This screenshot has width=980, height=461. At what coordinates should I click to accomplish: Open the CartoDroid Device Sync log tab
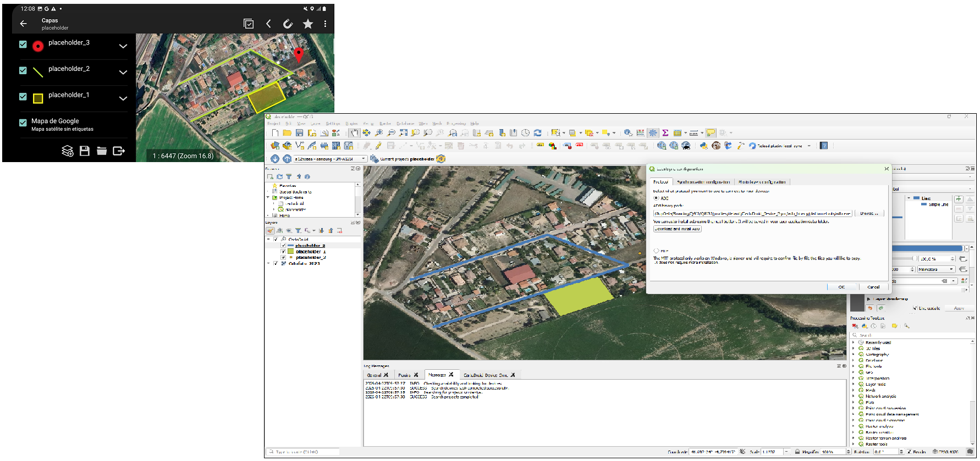pos(486,375)
